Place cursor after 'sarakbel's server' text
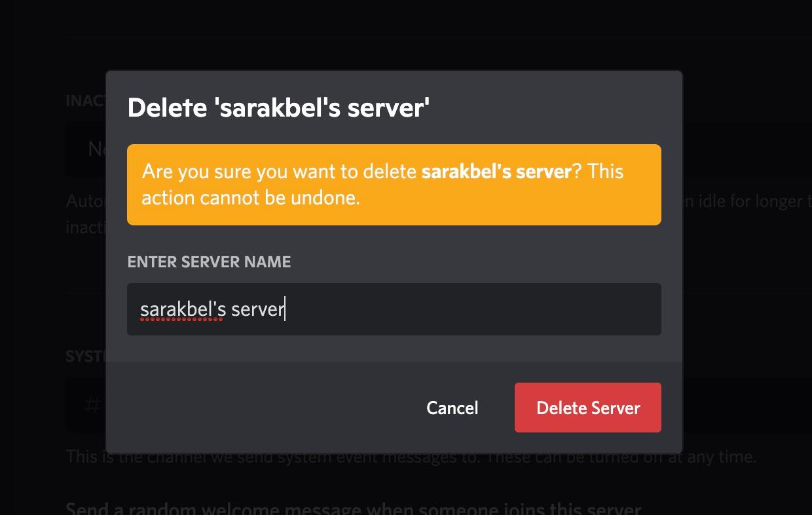The image size is (812, 515). pyautogui.click(x=286, y=309)
